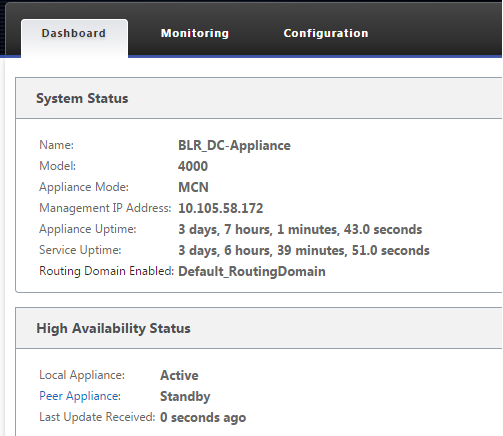Click the MCN appliance mode value
The image size is (503, 436).
(193, 187)
